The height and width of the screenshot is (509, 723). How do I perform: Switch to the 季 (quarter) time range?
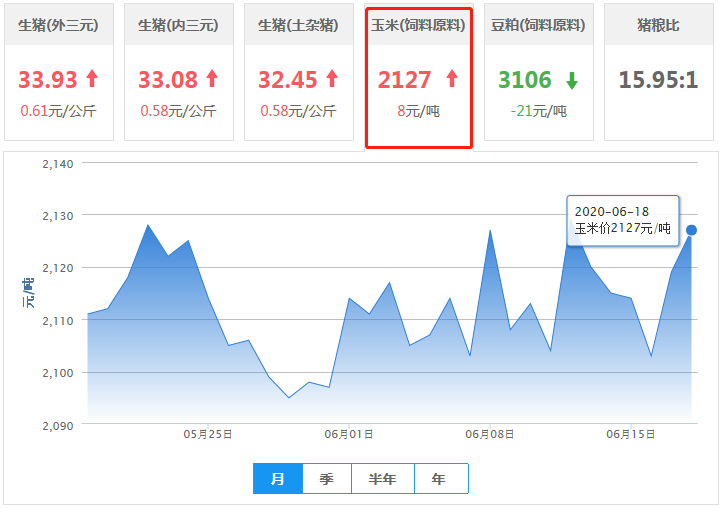point(327,479)
